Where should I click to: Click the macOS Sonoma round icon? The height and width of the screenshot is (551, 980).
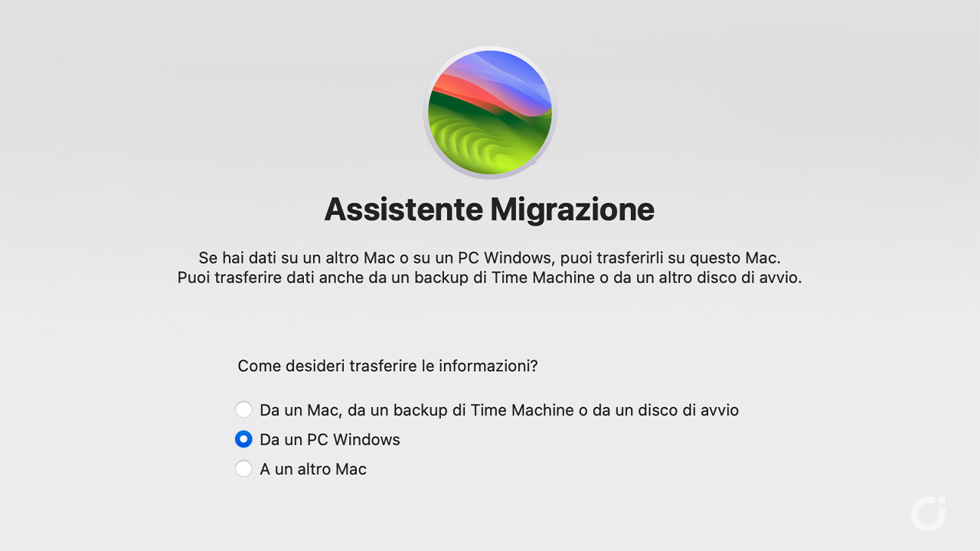click(x=490, y=113)
